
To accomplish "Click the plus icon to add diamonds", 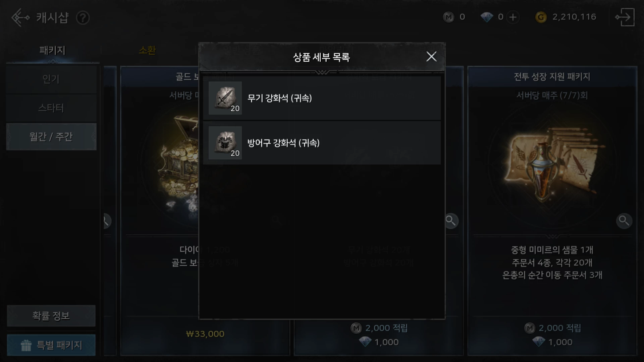I will [x=513, y=17].
